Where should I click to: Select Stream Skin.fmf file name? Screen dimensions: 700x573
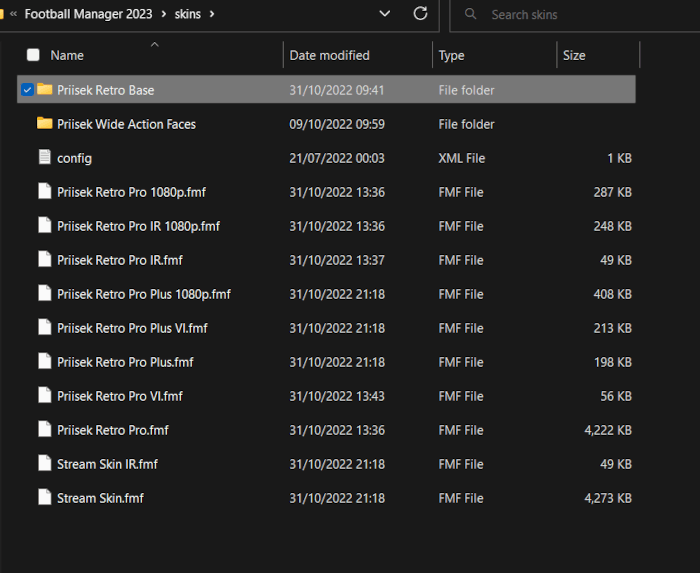point(100,498)
